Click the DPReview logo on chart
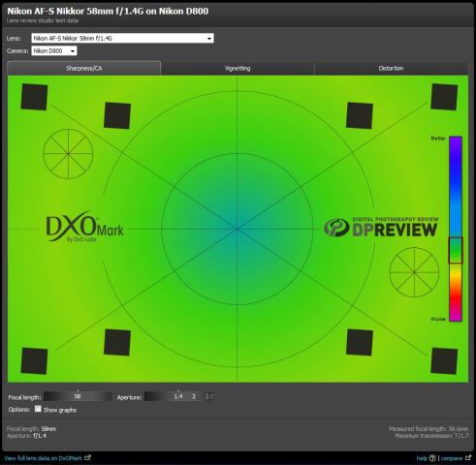This screenshot has height=465, width=476. (x=381, y=227)
